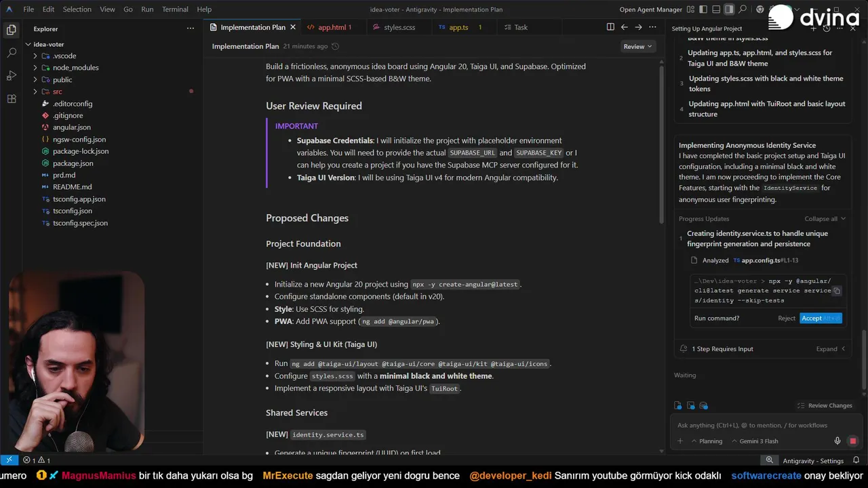The height and width of the screenshot is (488, 868).
Task: Click the Chrome browser icon in title bar
Action: [x=760, y=9]
